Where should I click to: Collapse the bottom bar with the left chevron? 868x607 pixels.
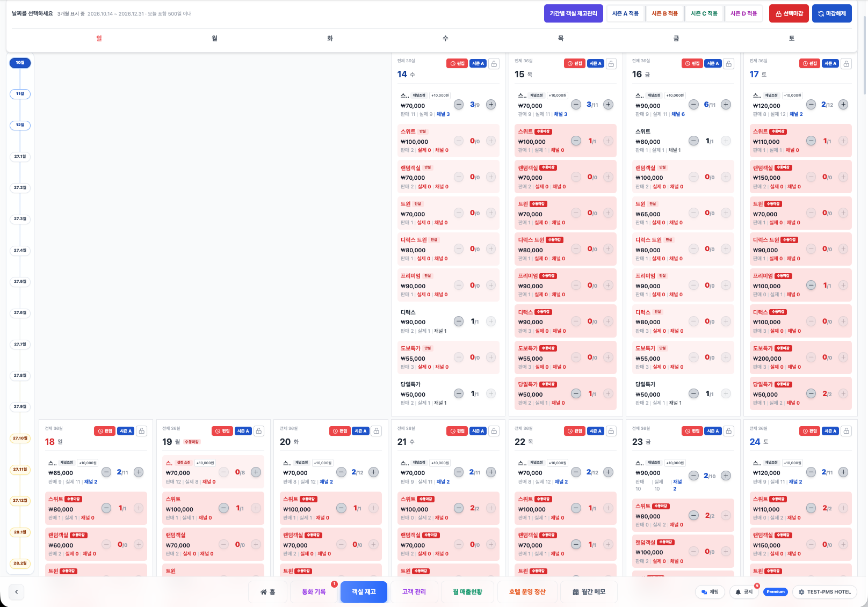click(x=17, y=592)
